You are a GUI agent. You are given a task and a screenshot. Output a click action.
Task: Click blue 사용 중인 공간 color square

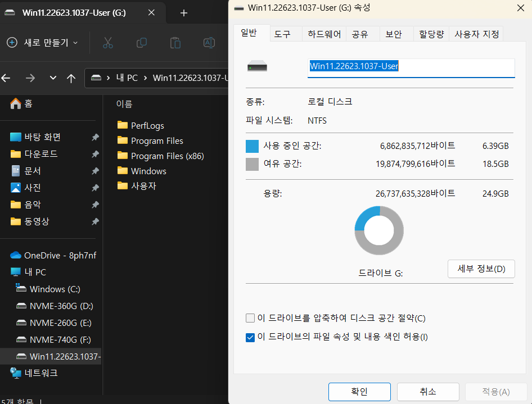click(252, 147)
